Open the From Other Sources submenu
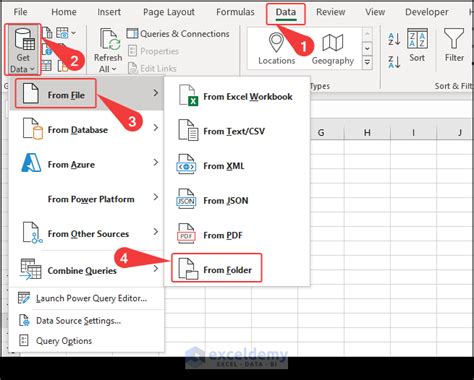Viewport: 474px width, 380px height. pyautogui.click(x=87, y=233)
